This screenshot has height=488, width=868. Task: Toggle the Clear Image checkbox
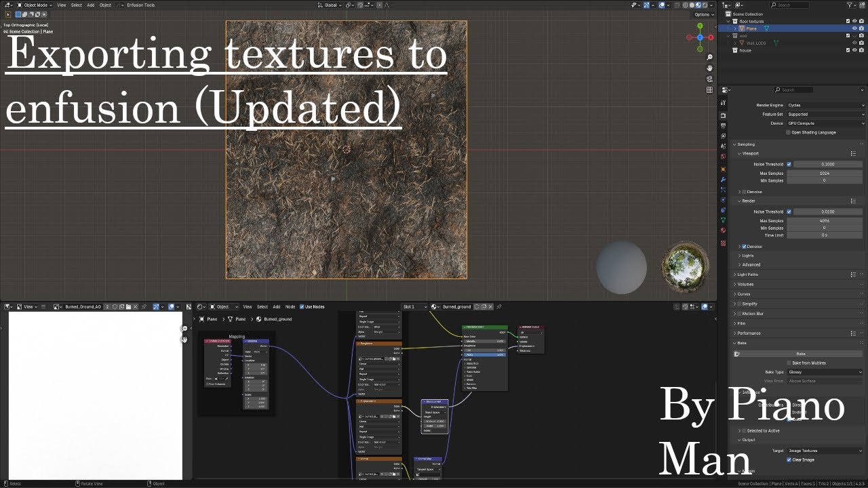point(789,460)
